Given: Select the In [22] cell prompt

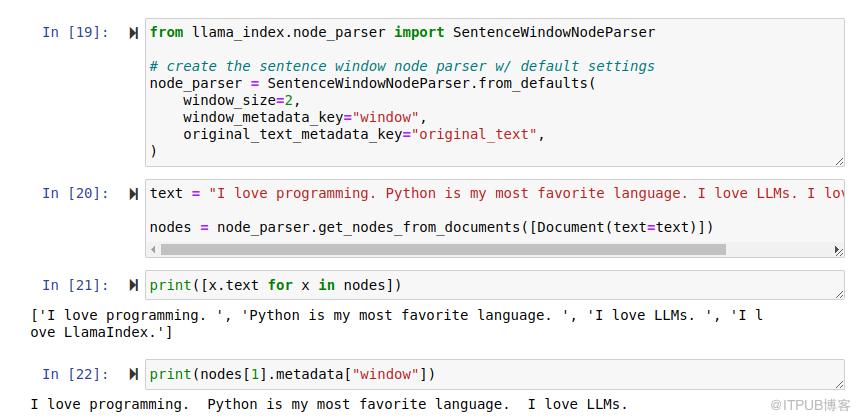Looking at the screenshot, I should 75,374.
